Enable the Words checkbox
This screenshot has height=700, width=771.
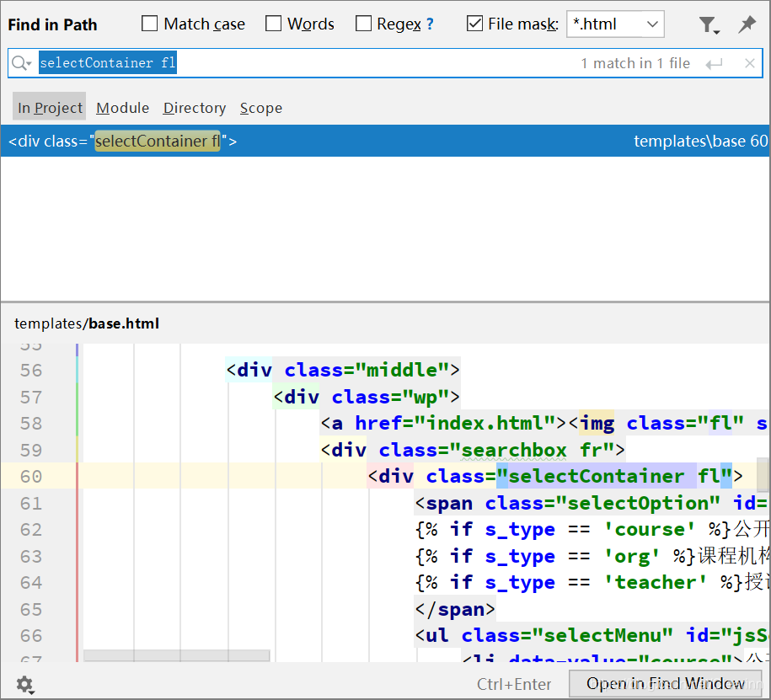click(273, 24)
